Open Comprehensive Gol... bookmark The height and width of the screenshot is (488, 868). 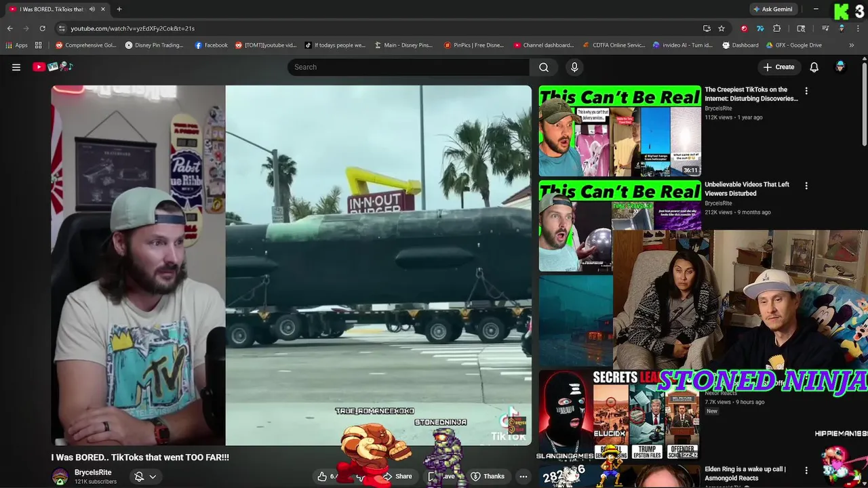(86, 45)
